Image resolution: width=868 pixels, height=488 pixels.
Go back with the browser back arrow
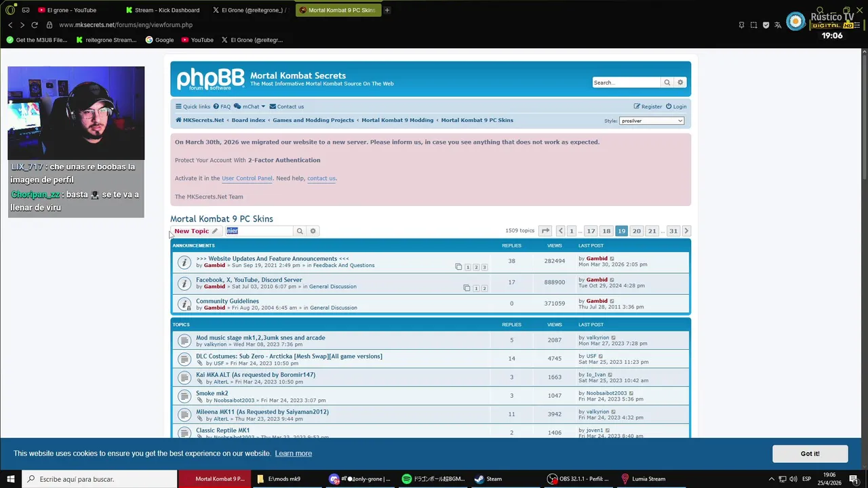10,25
